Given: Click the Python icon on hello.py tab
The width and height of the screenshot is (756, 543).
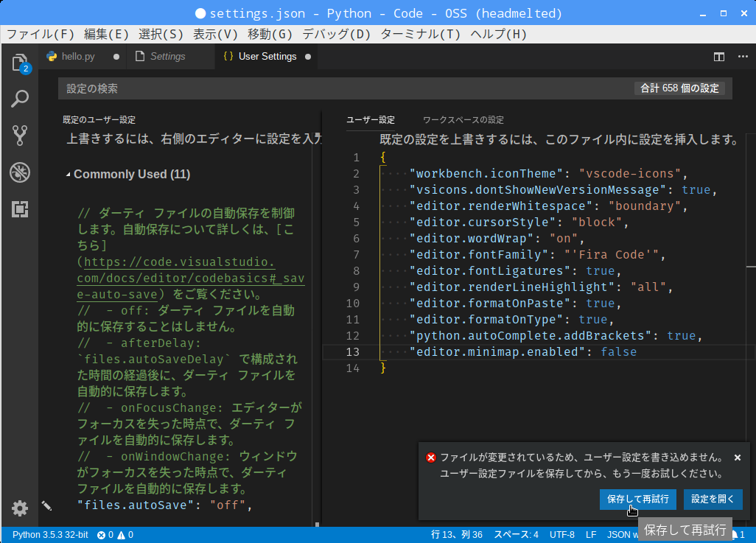Looking at the screenshot, I should click(52, 57).
